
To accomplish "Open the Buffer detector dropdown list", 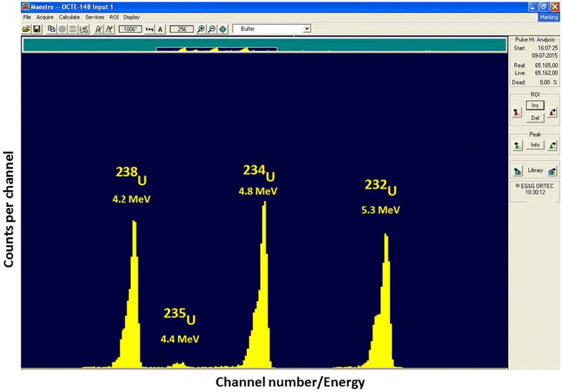I will (307, 29).
